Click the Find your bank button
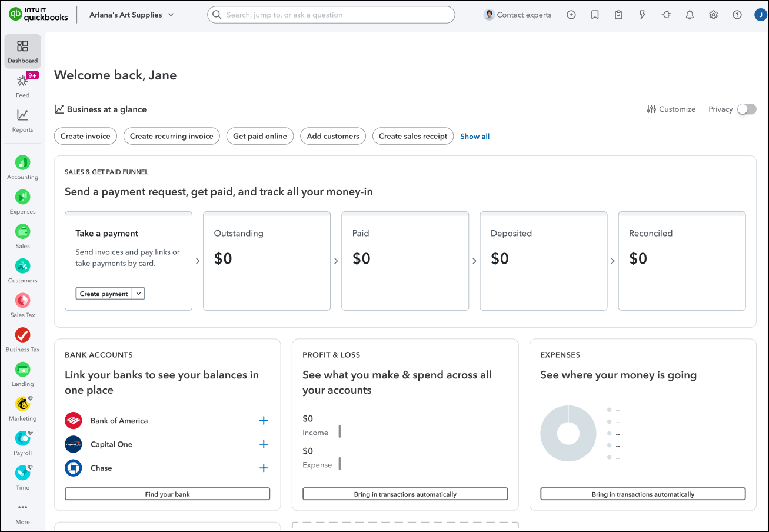Image resolution: width=769 pixels, height=532 pixels. point(168,494)
